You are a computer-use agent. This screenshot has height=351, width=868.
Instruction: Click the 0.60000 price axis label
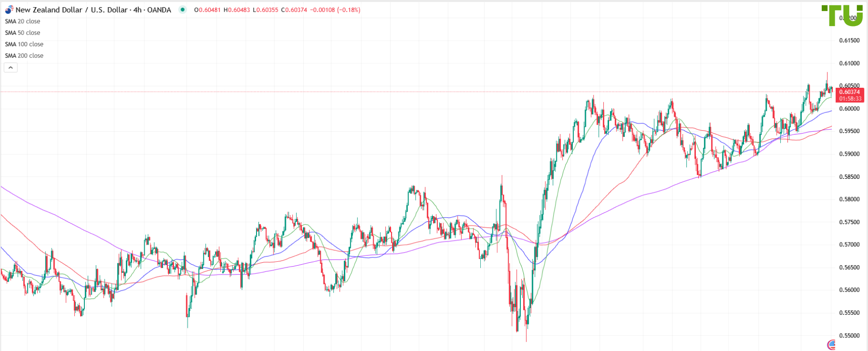coord(849,109)
